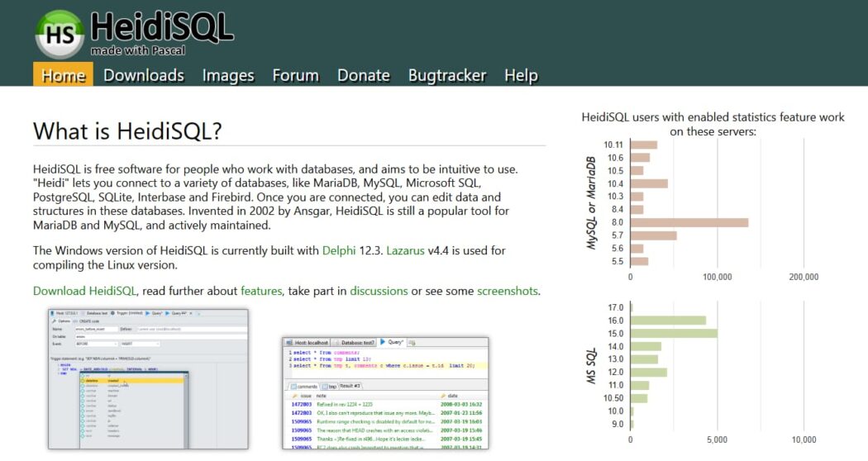
Task: Click the 10.11 version label
Action: 613,145
